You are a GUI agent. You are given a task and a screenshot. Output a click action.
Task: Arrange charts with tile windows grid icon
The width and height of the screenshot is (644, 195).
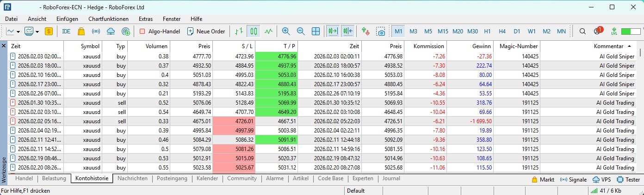[316, 31]
